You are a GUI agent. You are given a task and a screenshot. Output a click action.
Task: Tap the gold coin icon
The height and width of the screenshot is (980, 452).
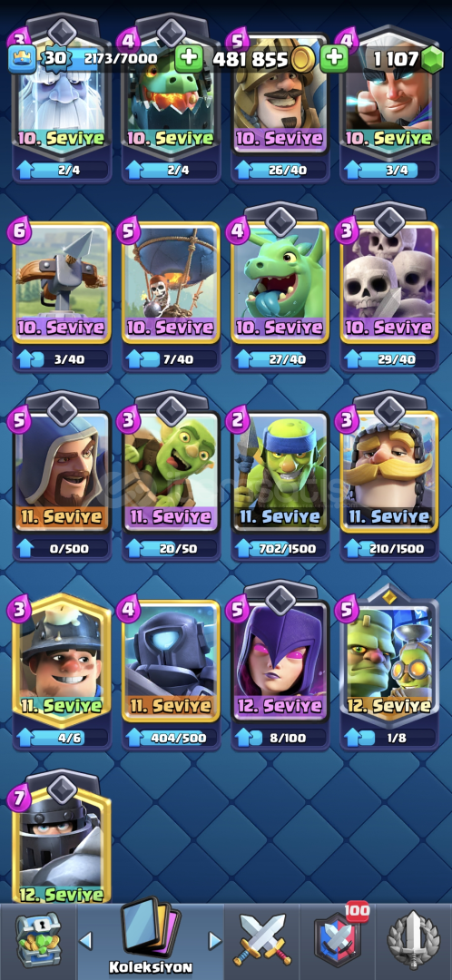302,59
